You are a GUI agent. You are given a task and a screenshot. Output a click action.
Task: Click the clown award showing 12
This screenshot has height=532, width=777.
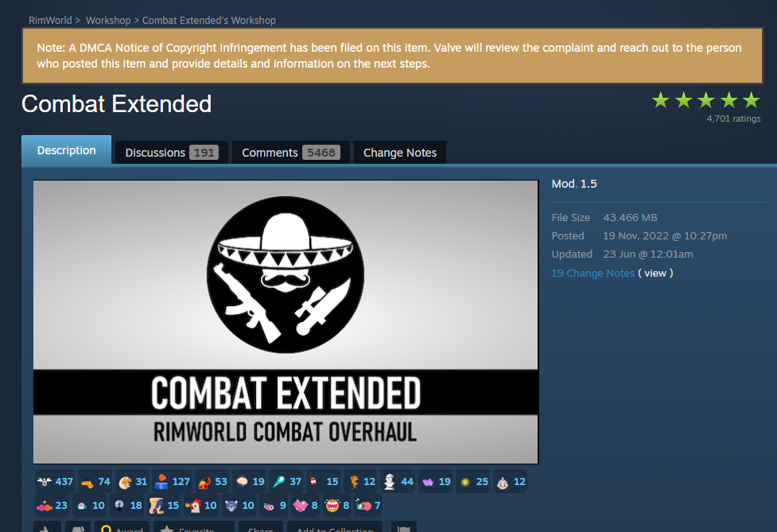point(511,481)
